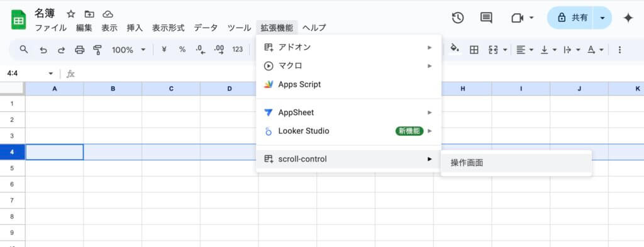
Task: Format as currency with ¥ icon
Action: click(164, 50)
